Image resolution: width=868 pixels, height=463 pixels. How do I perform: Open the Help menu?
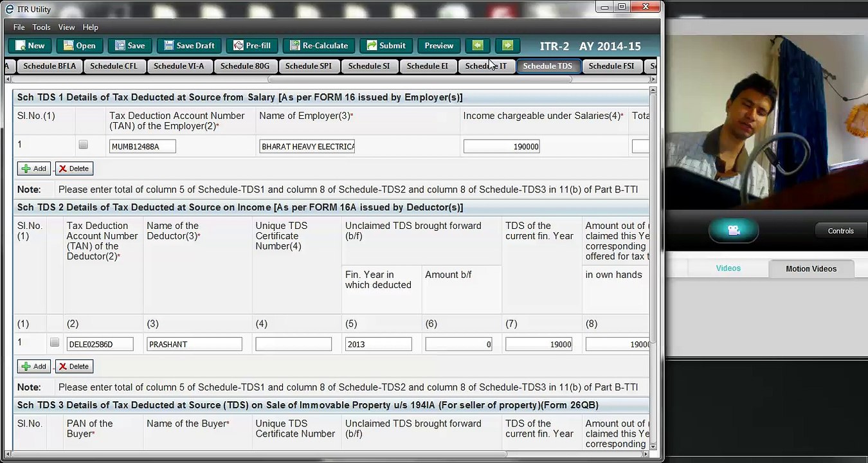(90, 27)
